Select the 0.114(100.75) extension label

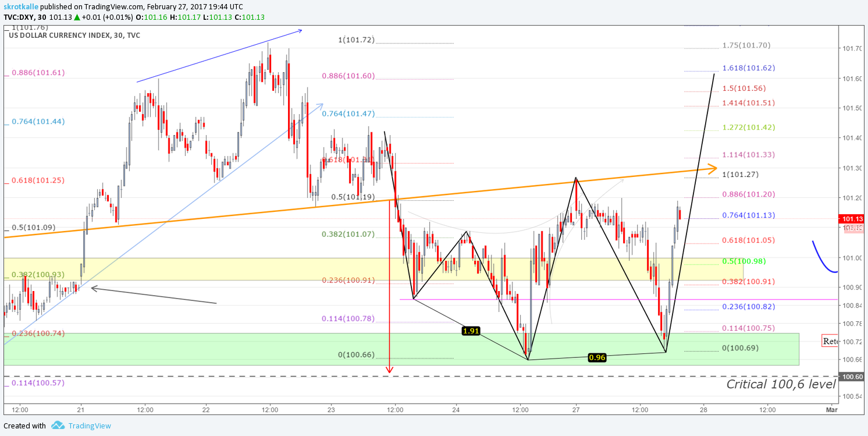click(x=749, y=328)
